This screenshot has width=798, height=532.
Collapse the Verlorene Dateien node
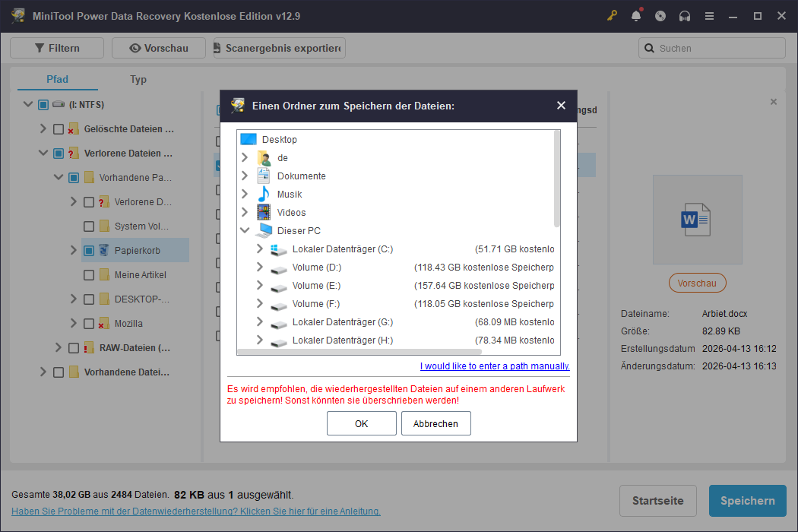coord(43,153)
